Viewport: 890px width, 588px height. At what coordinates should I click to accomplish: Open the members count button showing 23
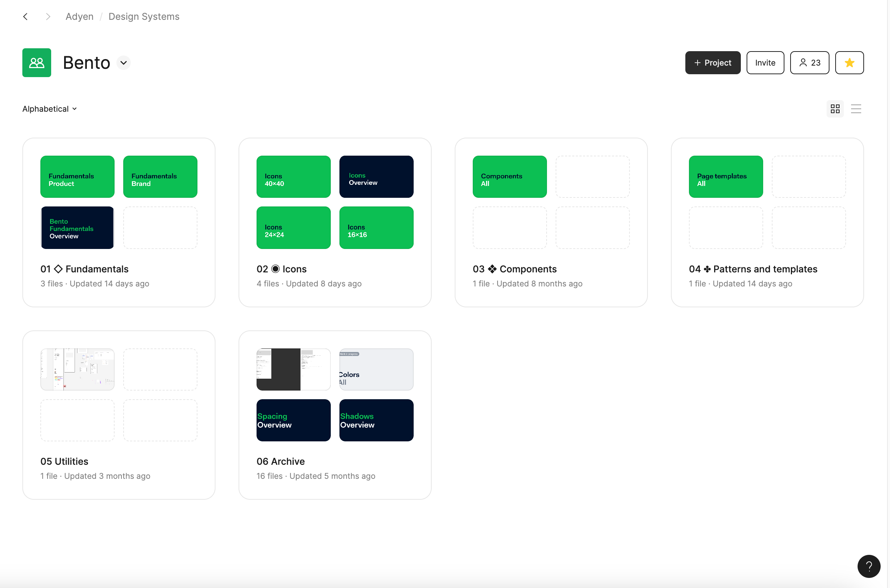(809, 63)
